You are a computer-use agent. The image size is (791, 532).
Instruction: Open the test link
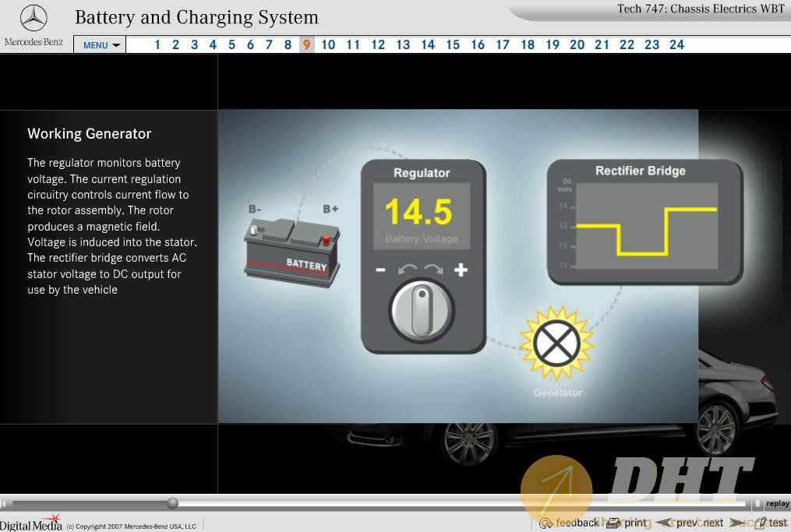tap(772, 523)
